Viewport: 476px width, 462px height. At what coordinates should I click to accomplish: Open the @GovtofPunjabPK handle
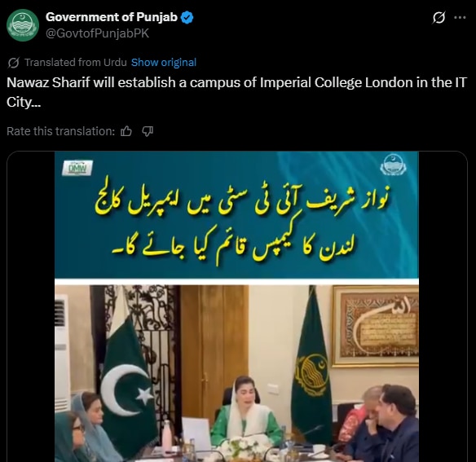(x=97, y=33)
